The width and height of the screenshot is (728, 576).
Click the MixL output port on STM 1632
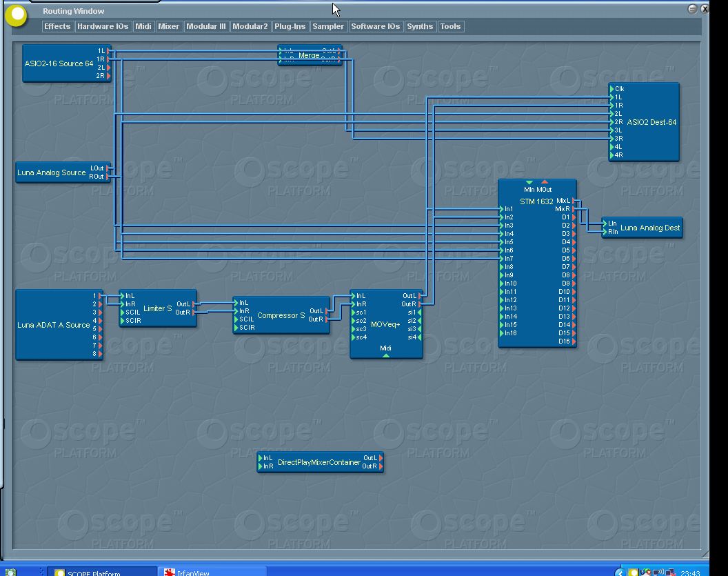tap(574, 201)
